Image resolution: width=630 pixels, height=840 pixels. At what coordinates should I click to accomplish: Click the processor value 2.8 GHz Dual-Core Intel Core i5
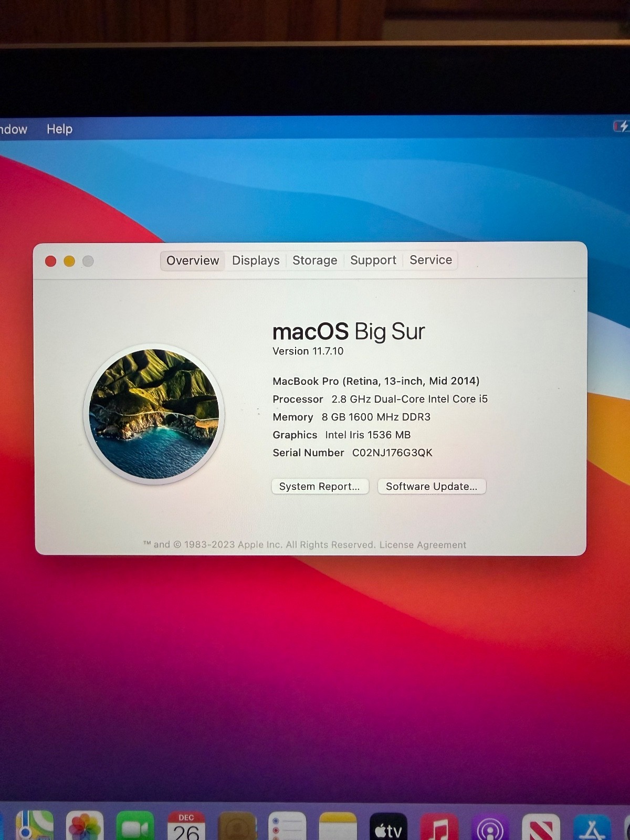pos(409,399)
